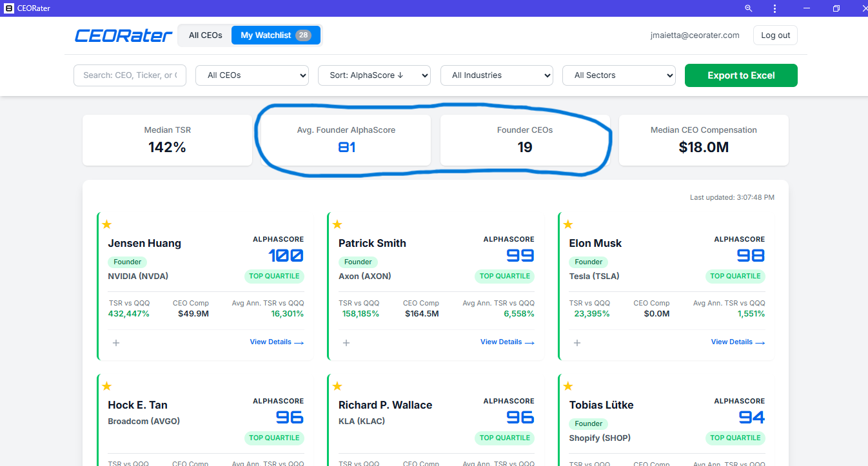Click AlphaScore 98 on Elon Musk card
The width and height of the screenshot is (868, 466).
point(751,256)
